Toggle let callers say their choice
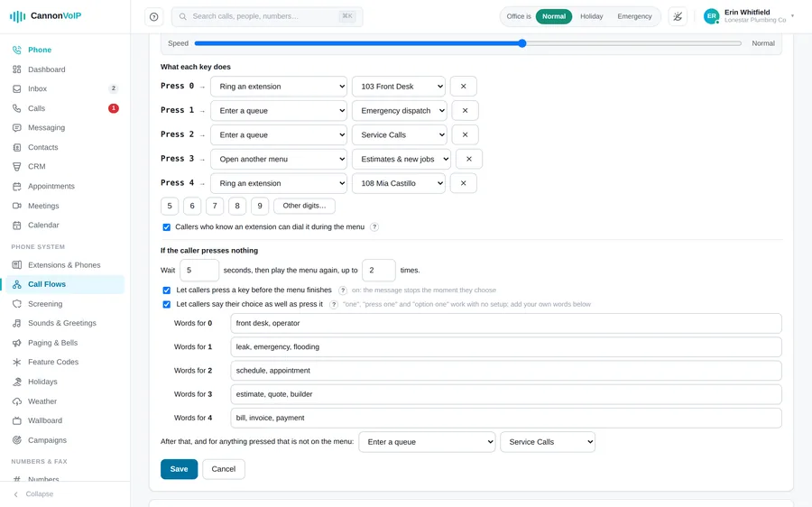Image resolution: width=812 pixels, height=507 pixels. 167,305
